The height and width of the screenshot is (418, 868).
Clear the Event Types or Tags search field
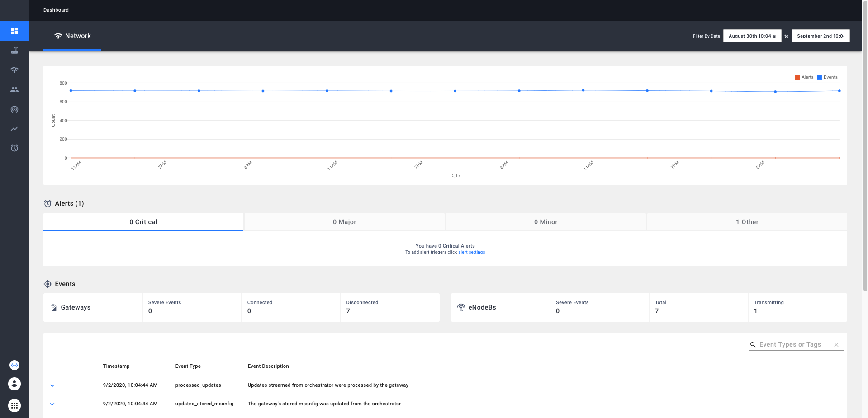(x=836, y=344)
